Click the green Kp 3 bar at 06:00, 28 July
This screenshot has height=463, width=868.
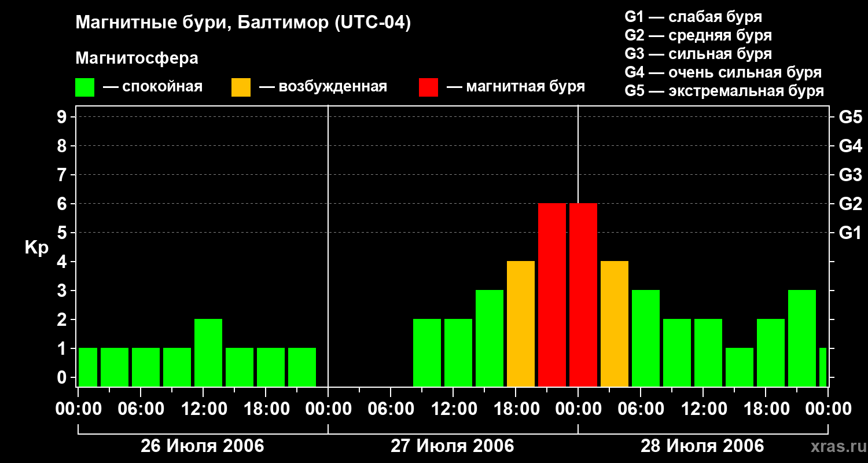tap(646, 339)
